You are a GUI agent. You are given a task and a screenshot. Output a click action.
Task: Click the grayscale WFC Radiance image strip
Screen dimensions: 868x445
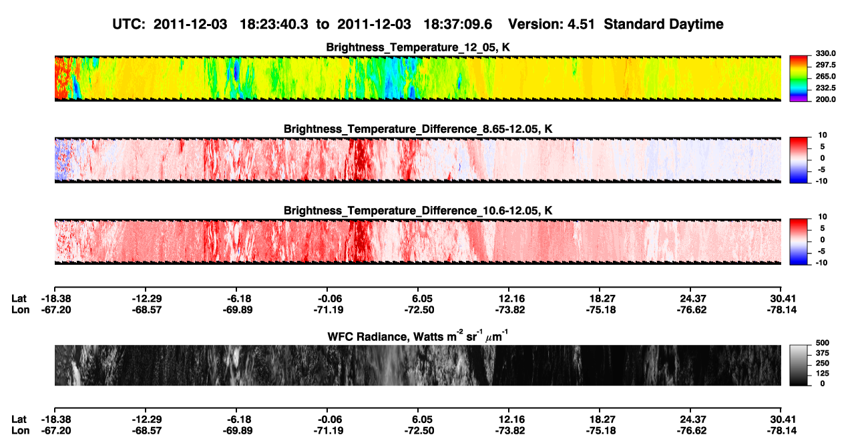coord(417,366)
